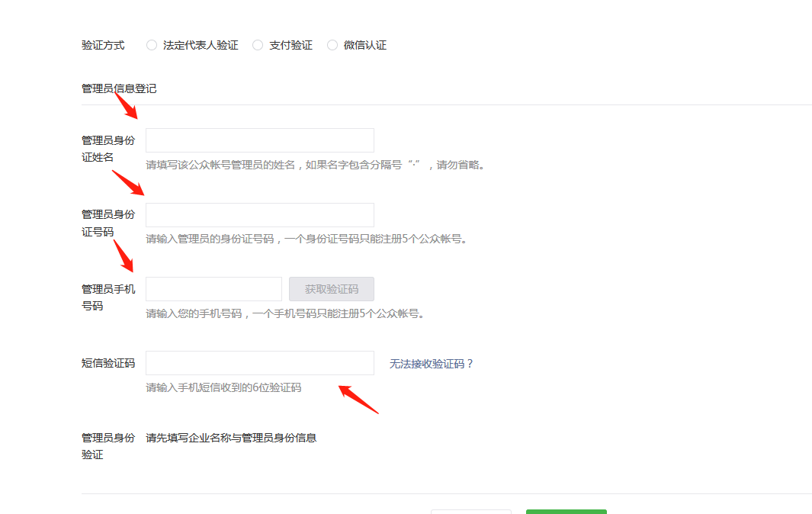Viewport: 812px width, 514px height.
Task: Click the 管理员身份证号码 text box
Action: tap(259, 214)
